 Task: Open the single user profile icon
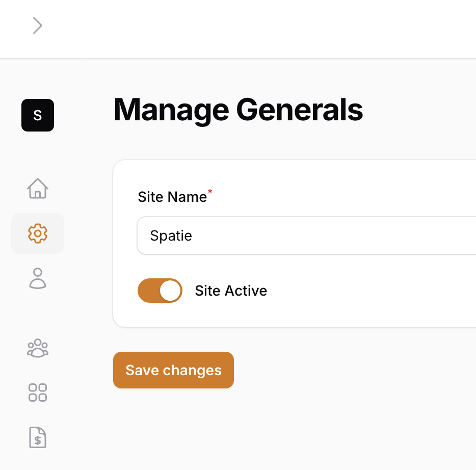click(38, 278)
